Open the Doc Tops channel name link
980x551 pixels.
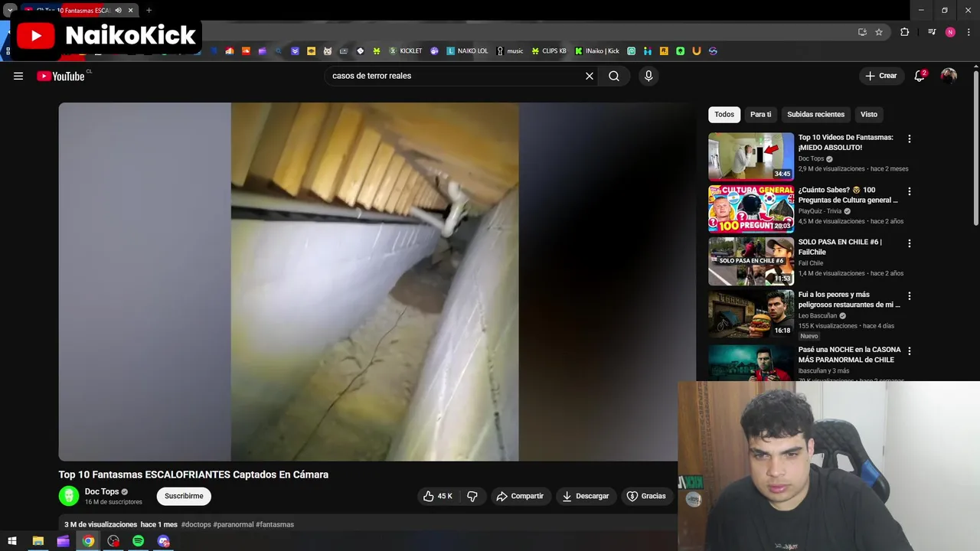pyautogui.click(x=102, y=491)
